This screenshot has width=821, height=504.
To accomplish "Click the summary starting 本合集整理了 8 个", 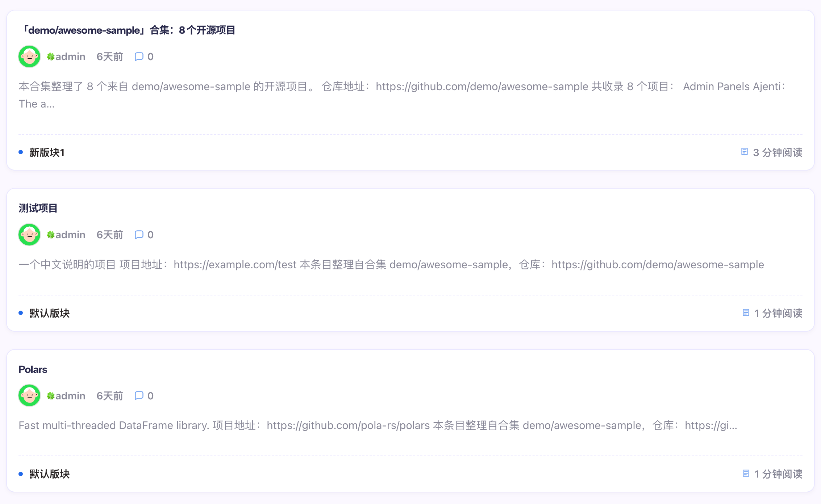I will pos(402,95).
